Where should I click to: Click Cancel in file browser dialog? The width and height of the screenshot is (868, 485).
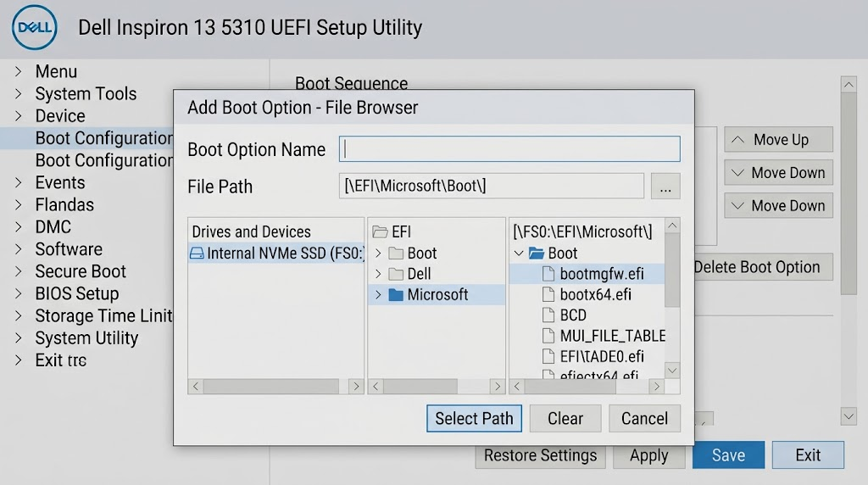click(644, 419)
